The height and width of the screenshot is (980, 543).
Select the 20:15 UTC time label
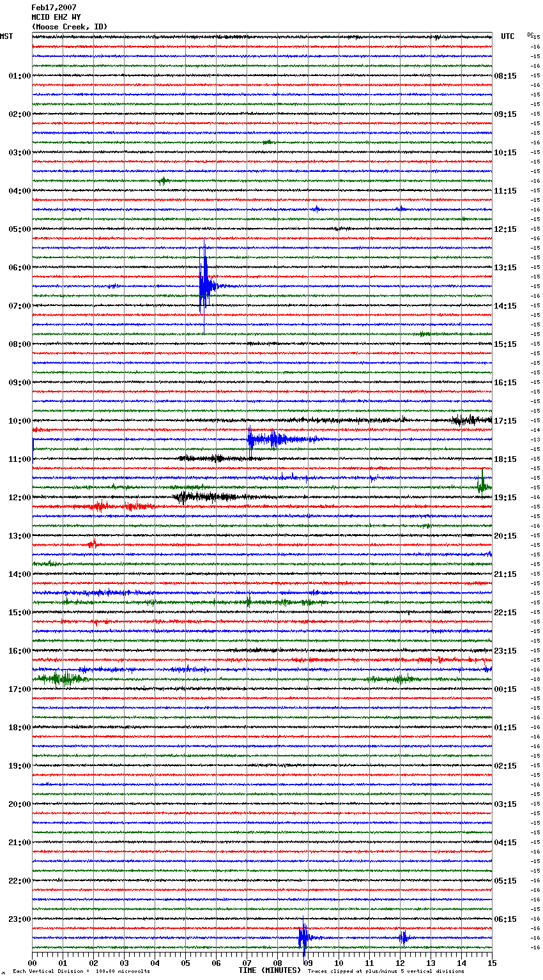(505, 536)
